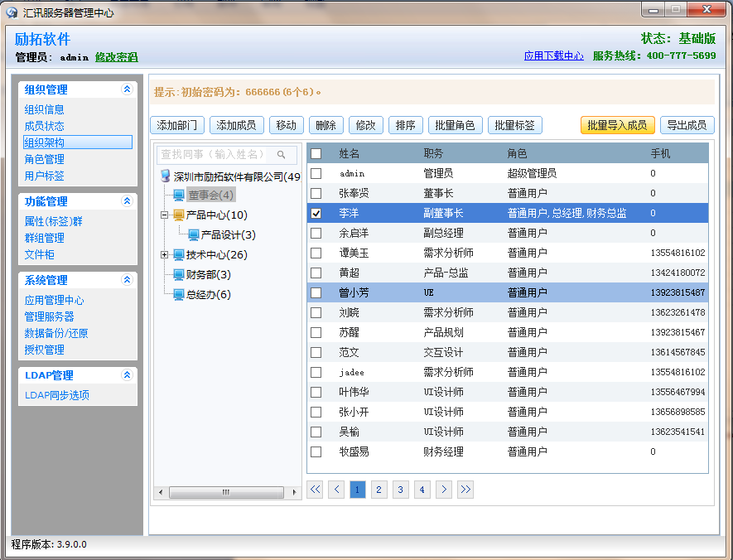Check the box for 曾小芳
Image resolution: width=733 pixels, height=560 pixels.
pos(316,292)
